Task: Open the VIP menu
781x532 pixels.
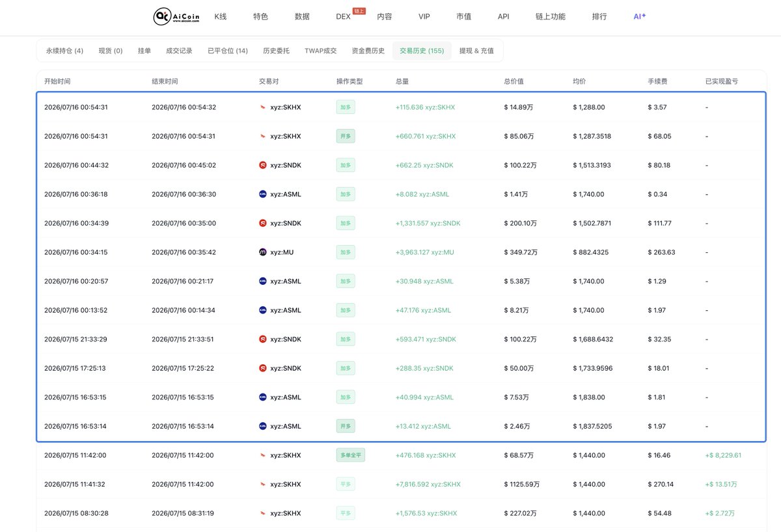Action: [x=424, y=16]
